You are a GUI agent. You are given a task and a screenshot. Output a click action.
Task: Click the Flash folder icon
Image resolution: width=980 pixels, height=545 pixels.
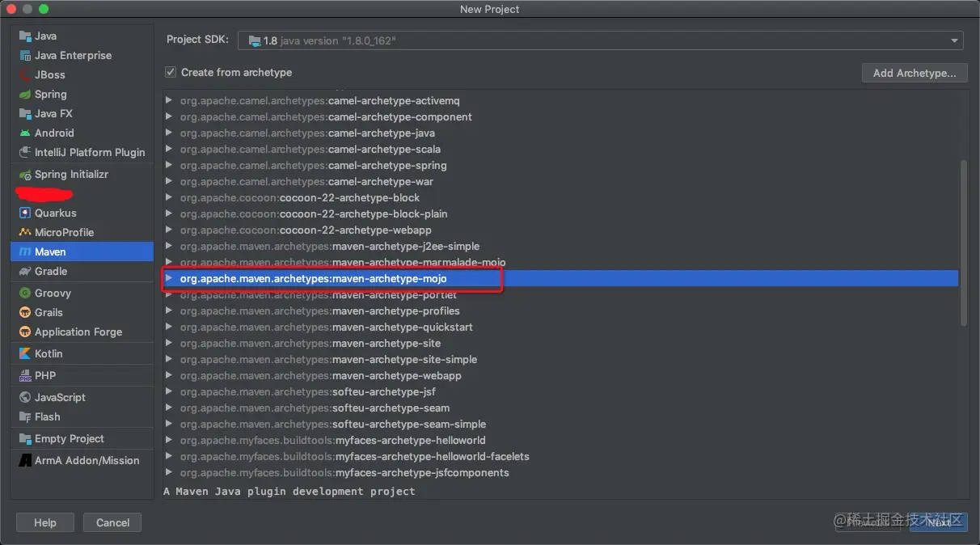point(25,417)
